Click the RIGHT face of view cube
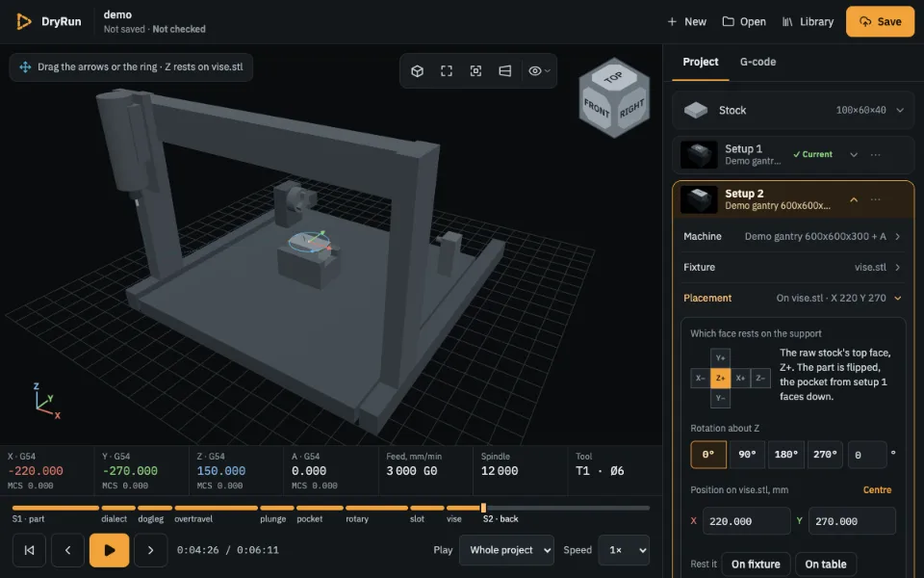Image resolution: width=924 pixels, height=578 pixels. click(631, 109)
